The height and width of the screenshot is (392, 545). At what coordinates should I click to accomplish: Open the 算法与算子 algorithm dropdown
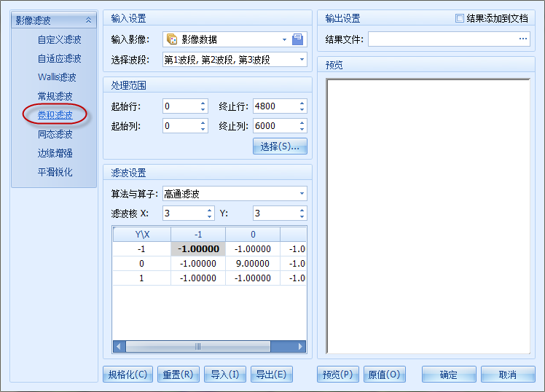[x=302, y=194]
